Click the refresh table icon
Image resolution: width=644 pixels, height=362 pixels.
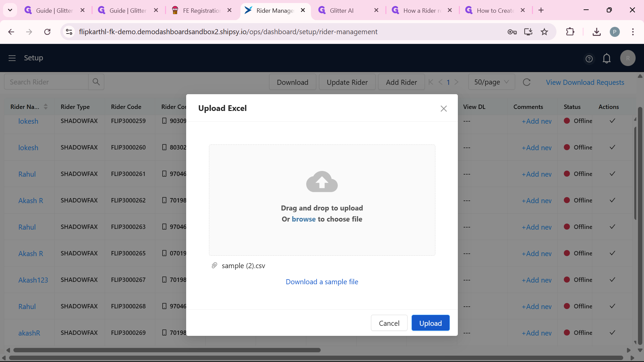tap(527, 82)
